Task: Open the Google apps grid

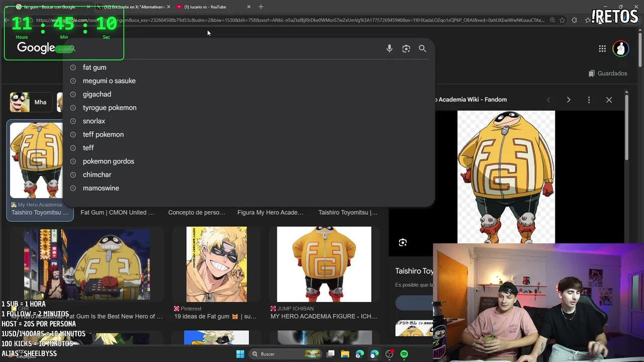Action: 602,48
